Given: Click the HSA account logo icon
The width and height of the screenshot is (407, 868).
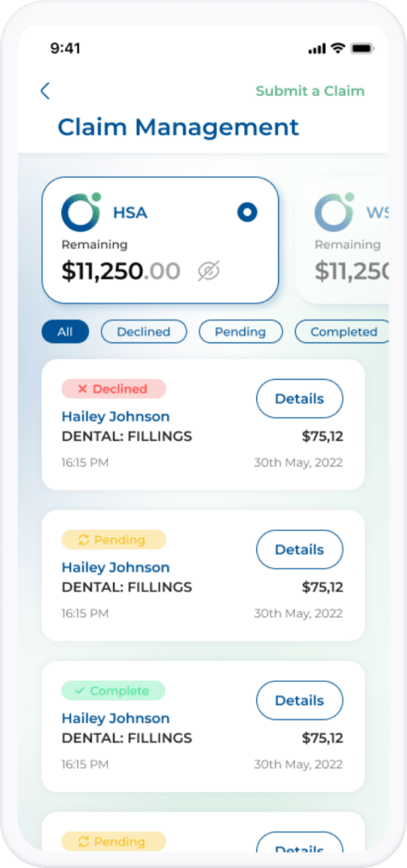Looking at the screenshot, I should point(81,211).
